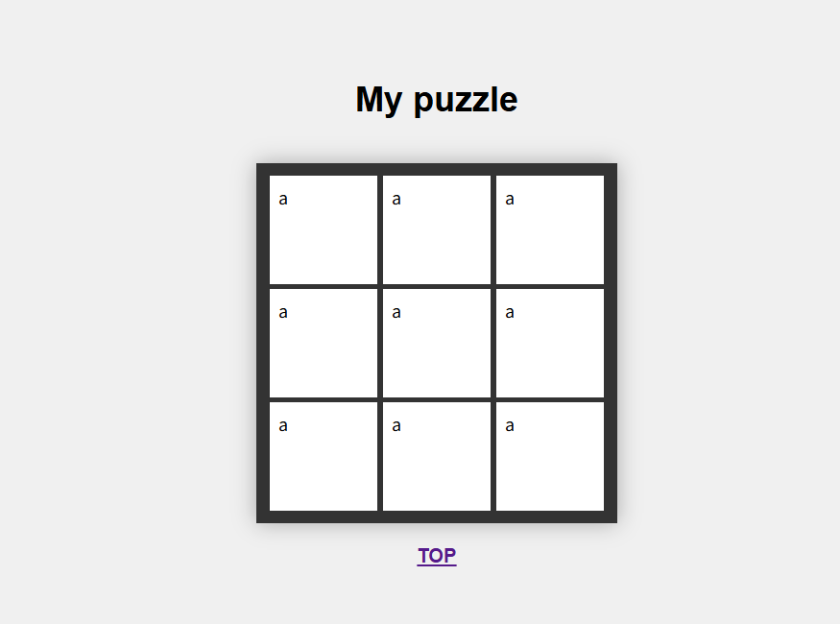Select the middle-right puzzle tile
This screenshot has height=624, width=840.
(x=550, y=343)
